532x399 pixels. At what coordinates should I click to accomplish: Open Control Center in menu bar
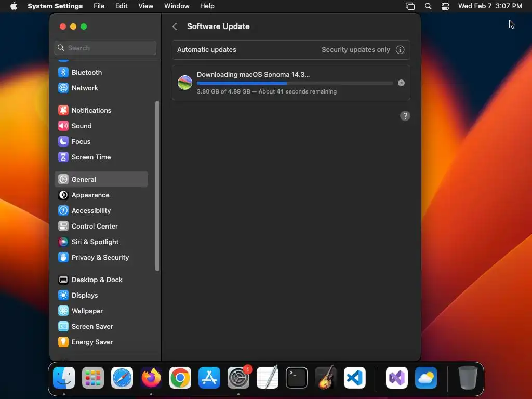pos(445,6)
